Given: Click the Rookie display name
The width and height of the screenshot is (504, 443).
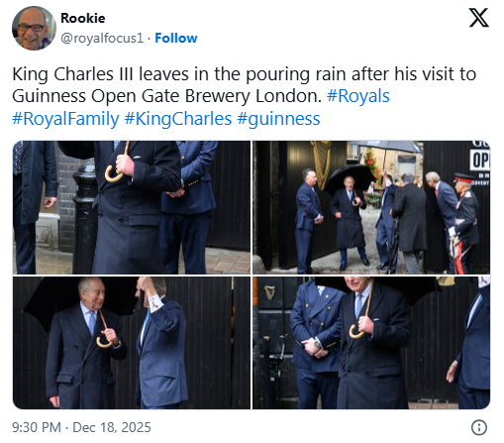Looking at the screenshot, I should 83,18.
